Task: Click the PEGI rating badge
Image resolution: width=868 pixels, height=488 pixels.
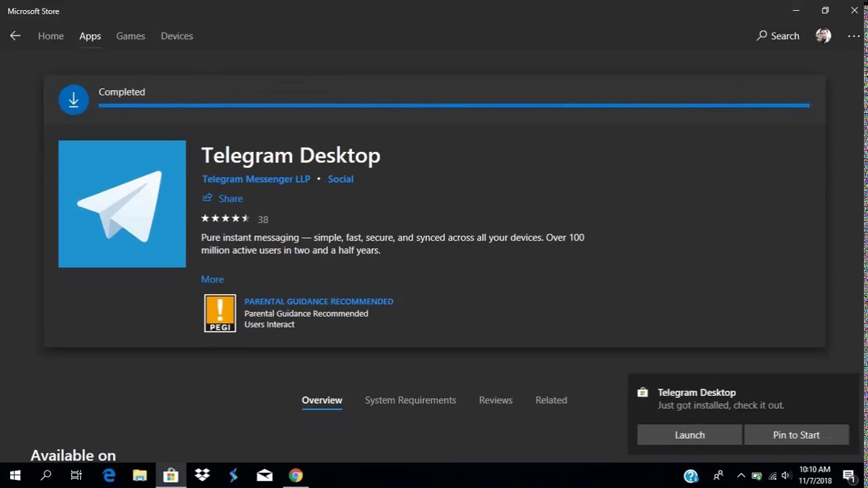Action: [x=220, y=313]
